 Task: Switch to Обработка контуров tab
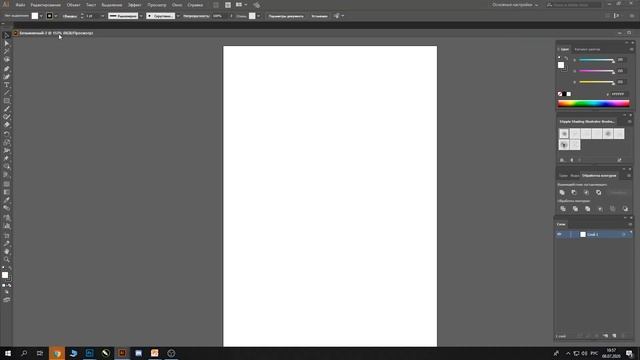(599, 176)
